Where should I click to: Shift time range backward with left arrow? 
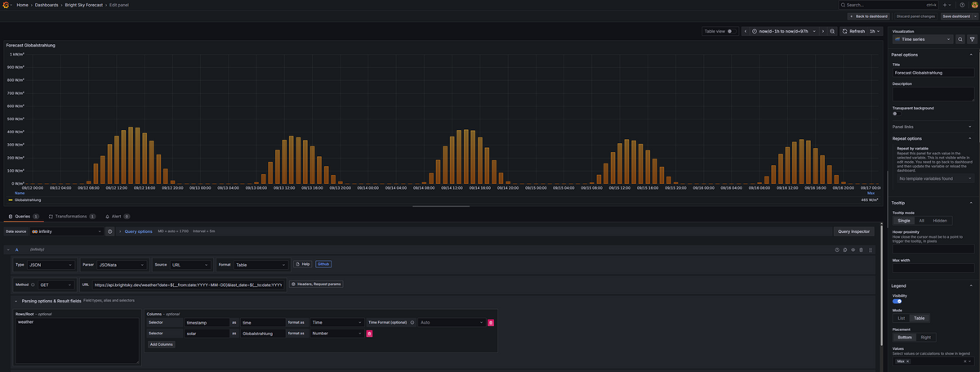[746, 31]
